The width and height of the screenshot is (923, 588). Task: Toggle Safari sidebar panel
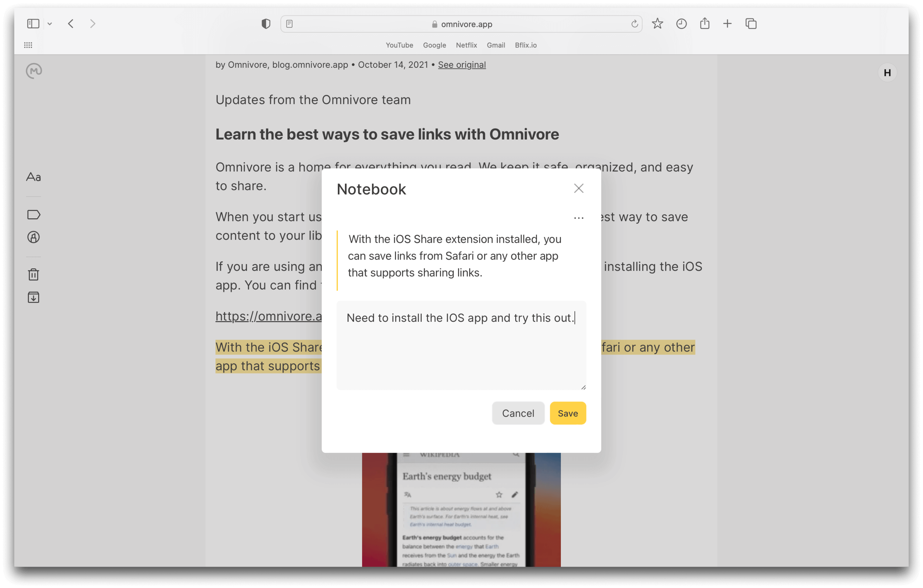[33, 24]
